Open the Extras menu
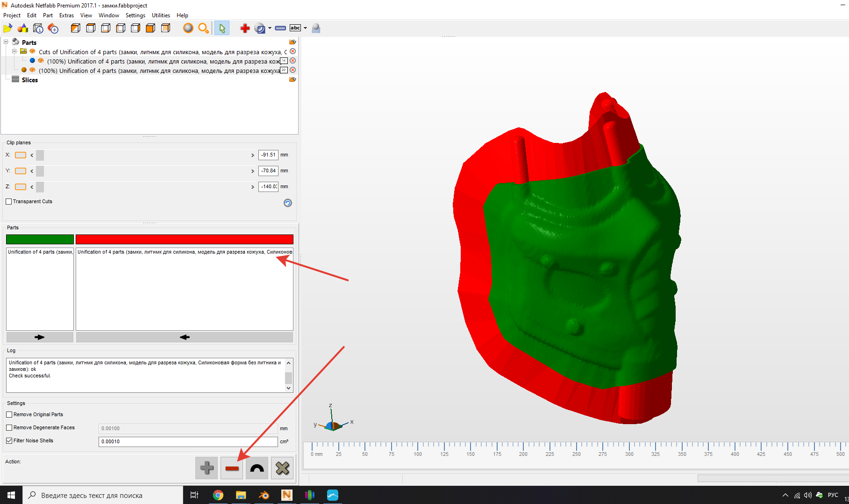The height and width of the screenshot is (504, 849). tap(66, 15)
